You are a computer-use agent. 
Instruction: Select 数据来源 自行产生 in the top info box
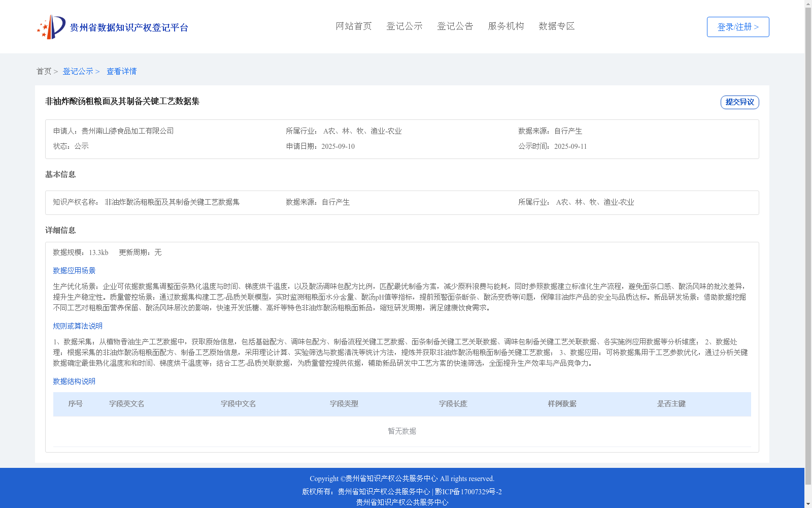pyautogui.click(x=550, y=131)
